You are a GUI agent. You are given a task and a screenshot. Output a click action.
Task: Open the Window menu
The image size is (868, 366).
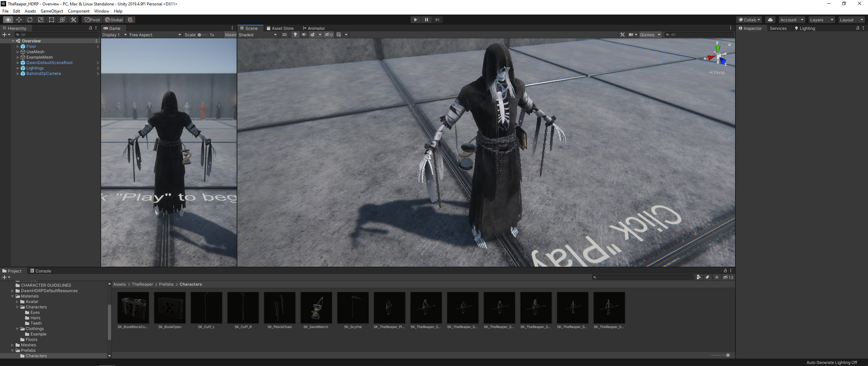click(x=101, y=11)
